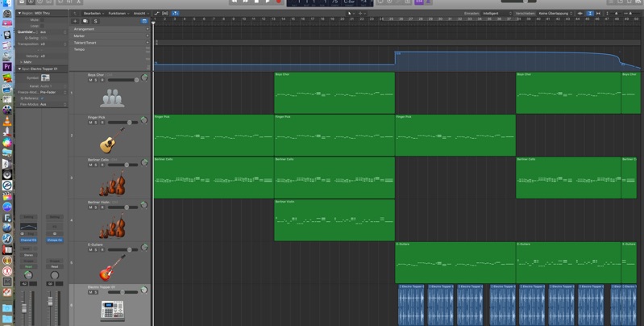Click the automation curve icon in the tracks toolbar
Screen dimensions: 644x326
click(x=157, y=14)
